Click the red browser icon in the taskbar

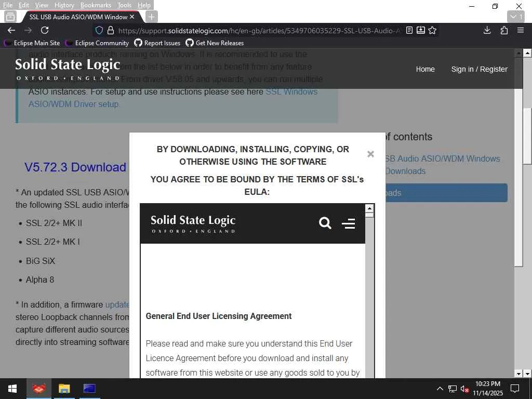coord(38,389)
